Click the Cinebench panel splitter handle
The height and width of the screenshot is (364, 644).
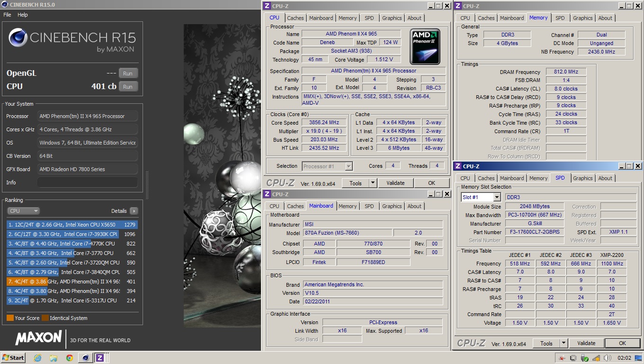tap(146, 185)
